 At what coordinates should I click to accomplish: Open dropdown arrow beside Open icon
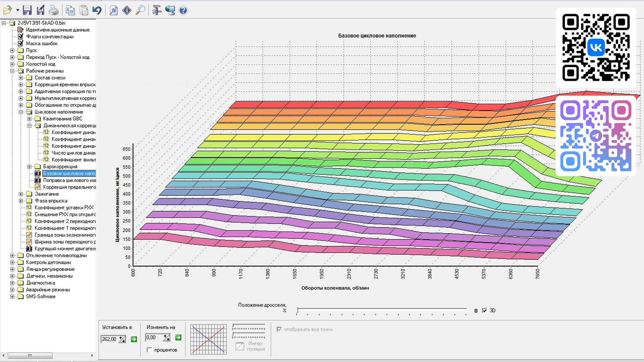click(17, 10)
